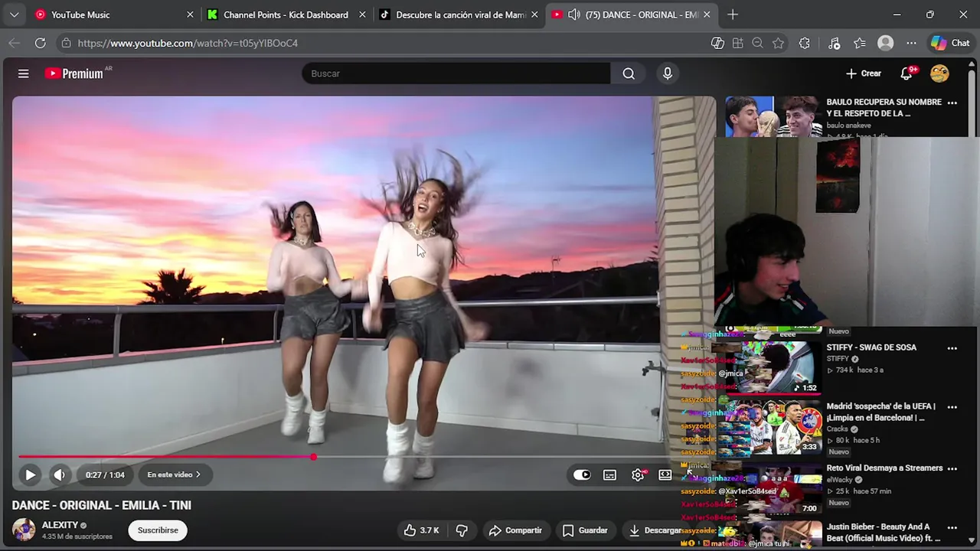Toggle subtitles on the player

pyautogui.click(x=609, y=474)
